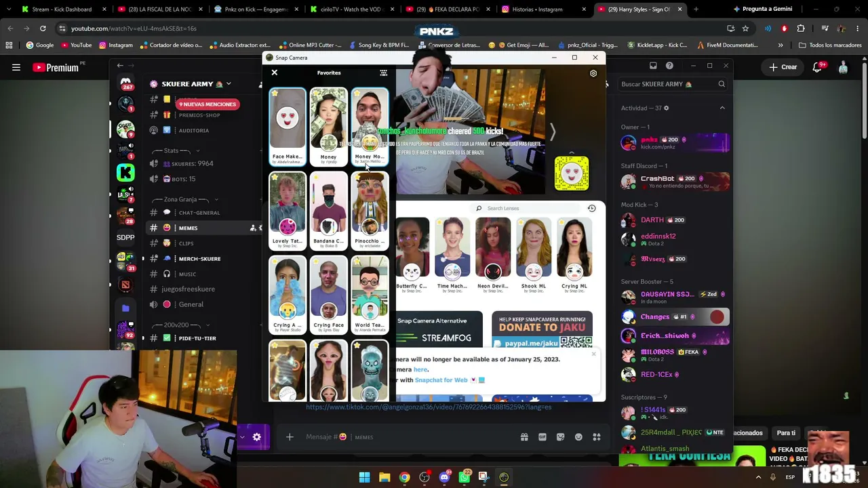The height and width of the screenshot is (488, 868).
Task: Toggle favorite star on Crying Face lens
Action: pyautogui.click(x=315, y=262)
